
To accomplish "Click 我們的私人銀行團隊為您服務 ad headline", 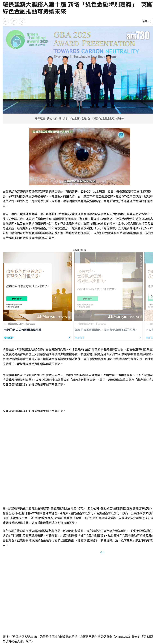I will [x=23, y=330].
